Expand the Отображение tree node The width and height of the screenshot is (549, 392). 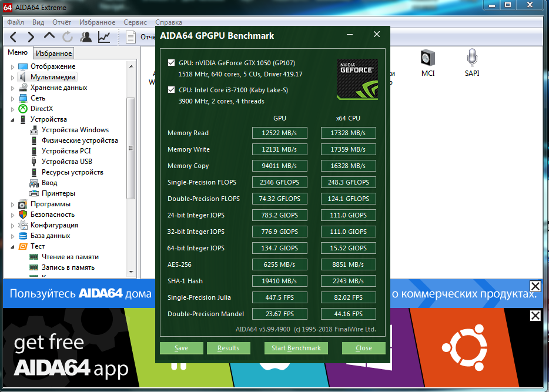tap(12, 66)
